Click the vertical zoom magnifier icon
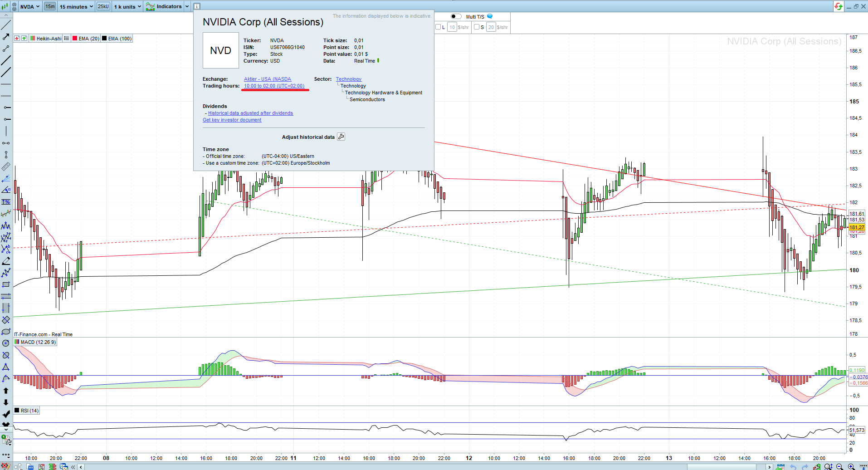This screenshot has width=868, height=470. (x=828, y=466)
